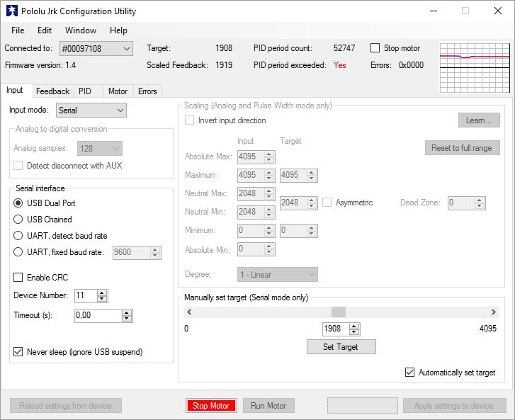515x420 pixels.
Task: Increment manual target value spinner up
Action: [354, 326]
